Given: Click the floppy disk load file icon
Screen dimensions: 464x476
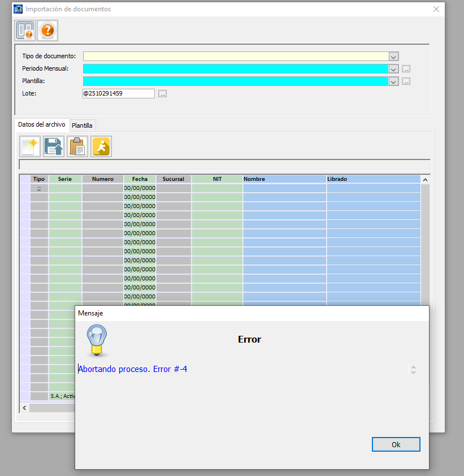Looking at the screenshot, I should [x=54, y=146].
